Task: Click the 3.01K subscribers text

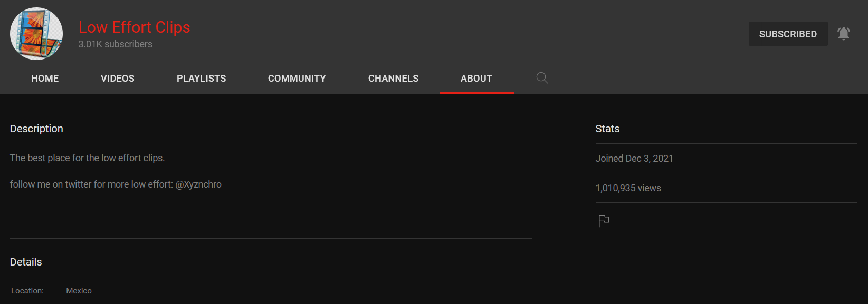Action: pyautogui.click(x=115, y=44)
